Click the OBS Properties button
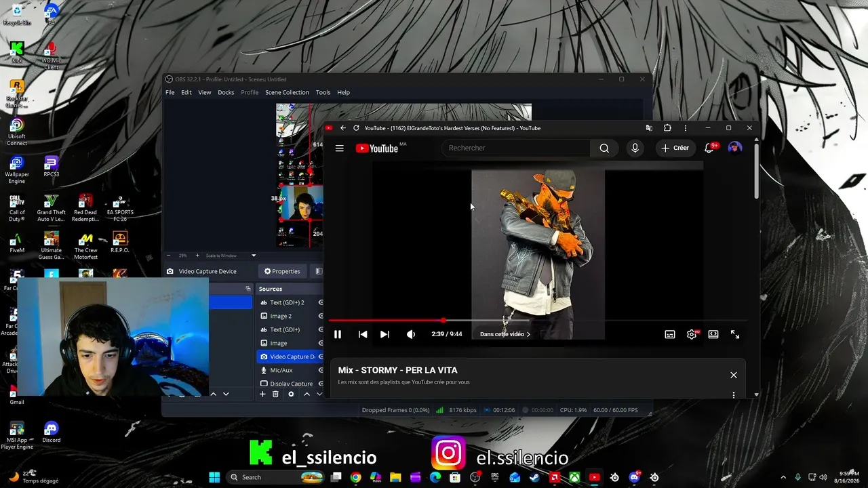The image size is (868, 488). (282, 271)
